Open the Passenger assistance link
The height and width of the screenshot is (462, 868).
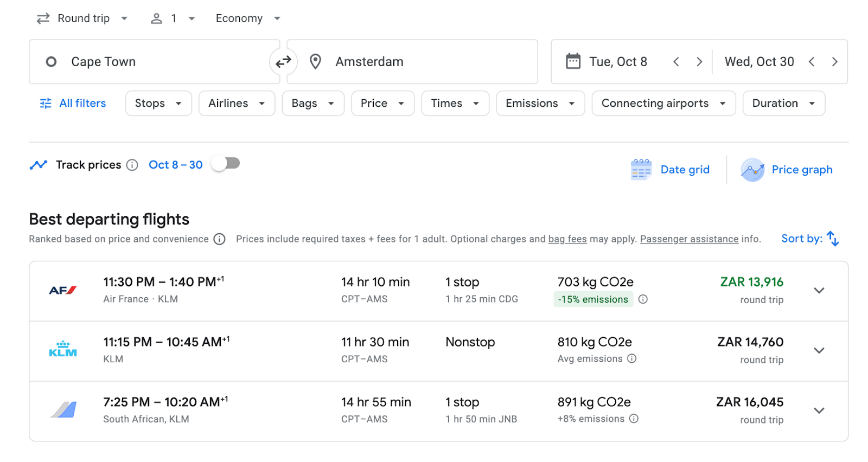689,239
